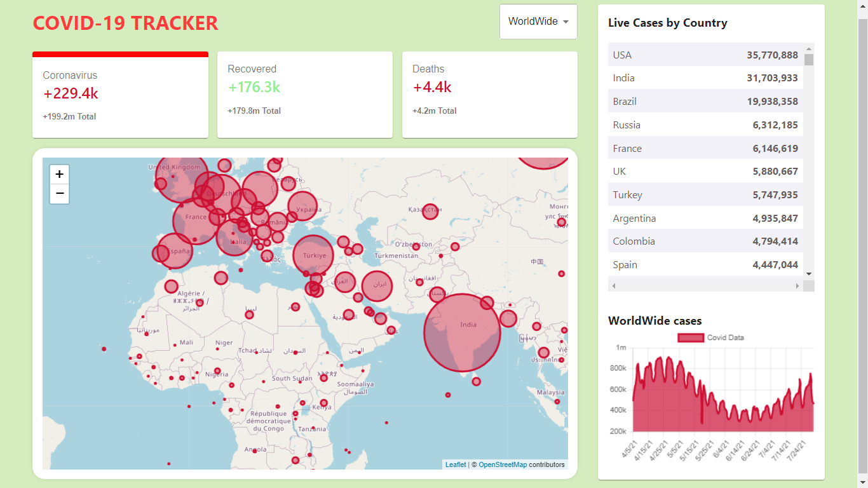Select the Coronavirus cases card
Image resolution: width=868 pixels, height=488 pixels.
120,95
